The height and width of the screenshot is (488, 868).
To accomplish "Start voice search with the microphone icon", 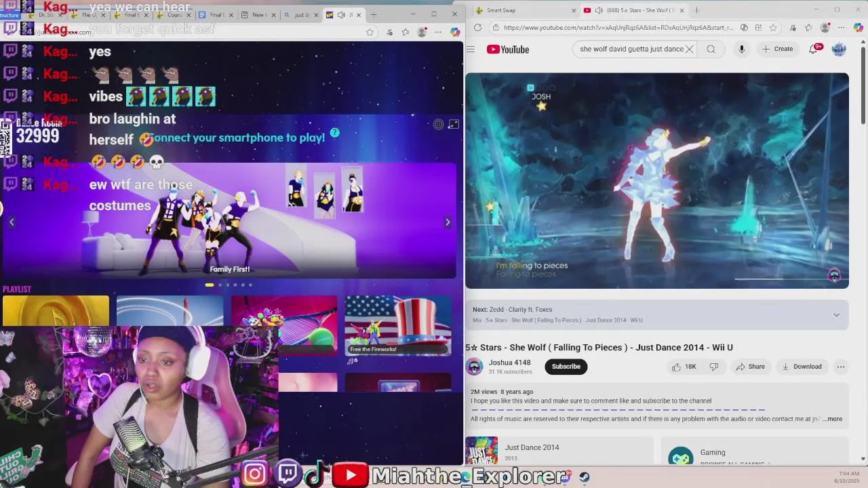I will point(741,49).
